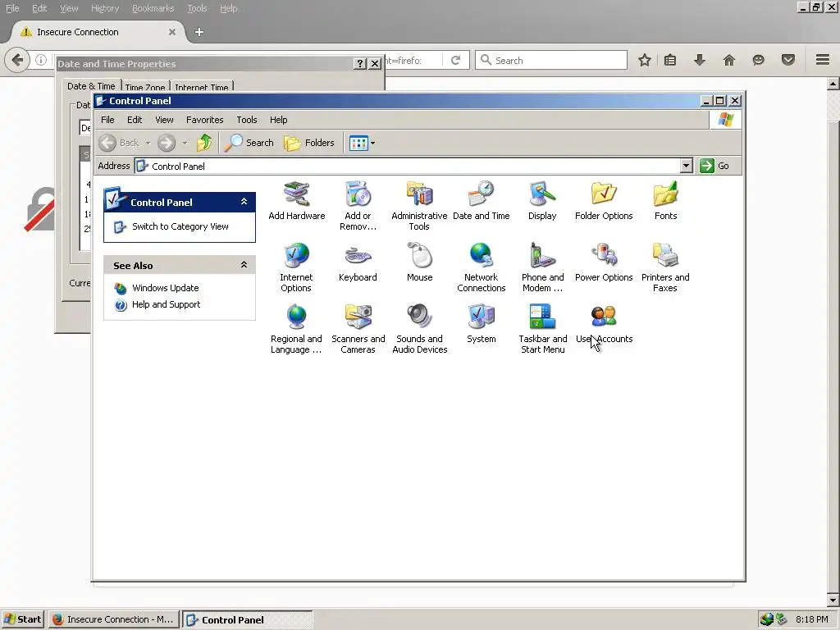Open Firefox Downloads arrow icon

coord(699,60)
